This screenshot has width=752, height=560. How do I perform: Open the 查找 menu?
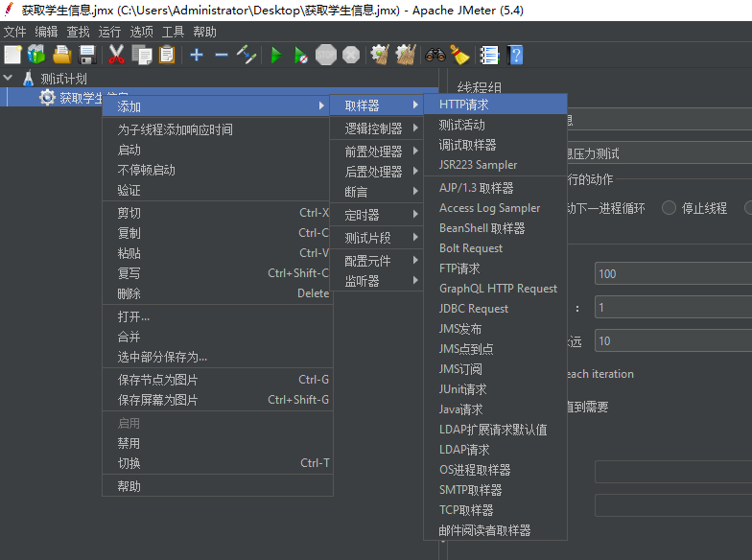pos(79,32)
